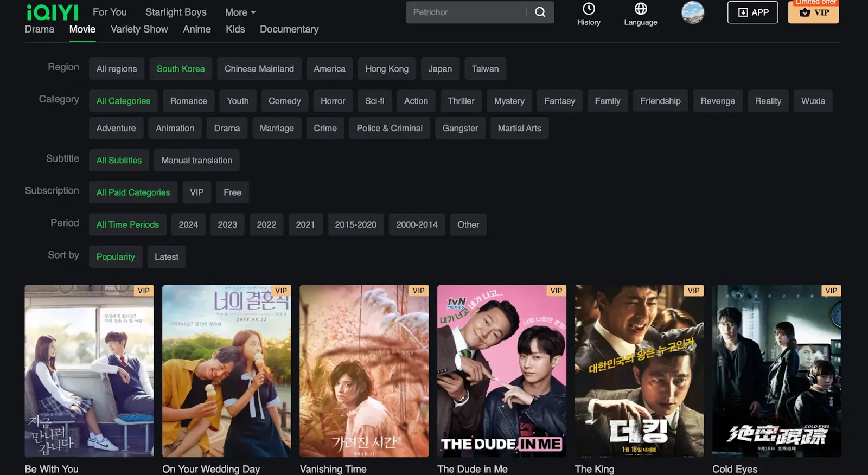Screen dimensions: 868x475
Task: Switch to the Anime tab
Action: point(197,29)
